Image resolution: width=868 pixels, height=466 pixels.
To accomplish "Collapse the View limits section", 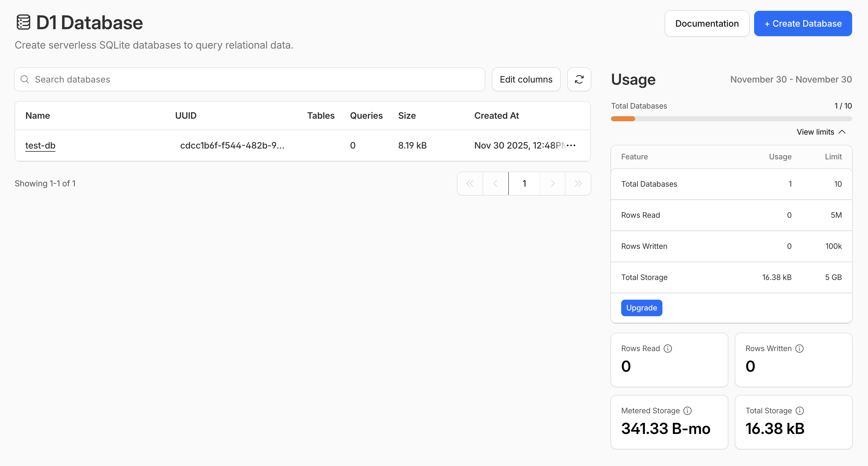I will pos(821,132).
